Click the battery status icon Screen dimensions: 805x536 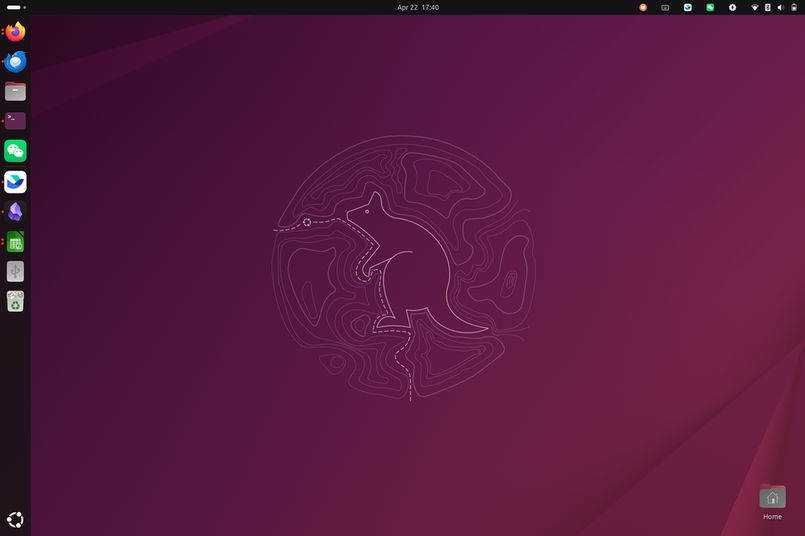[794, 7]
